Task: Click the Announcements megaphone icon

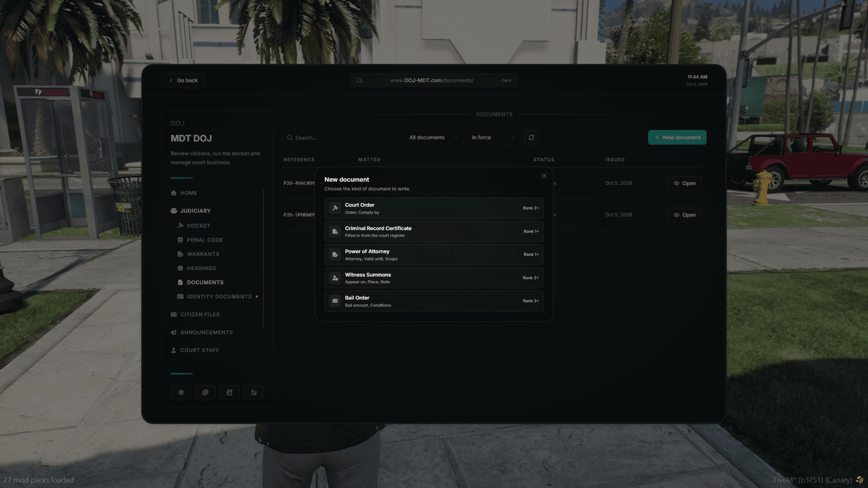Action: pyautogui.click(x=174, y=332)
